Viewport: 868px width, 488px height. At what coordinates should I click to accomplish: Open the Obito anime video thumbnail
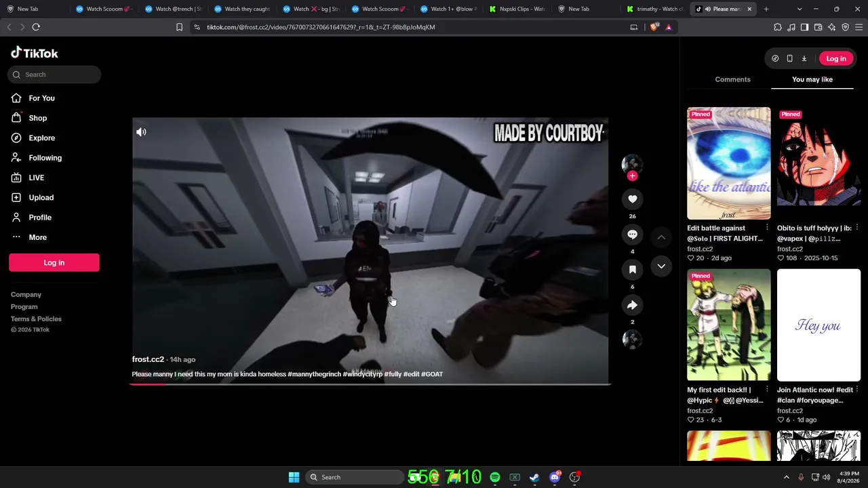click(818, 163)
